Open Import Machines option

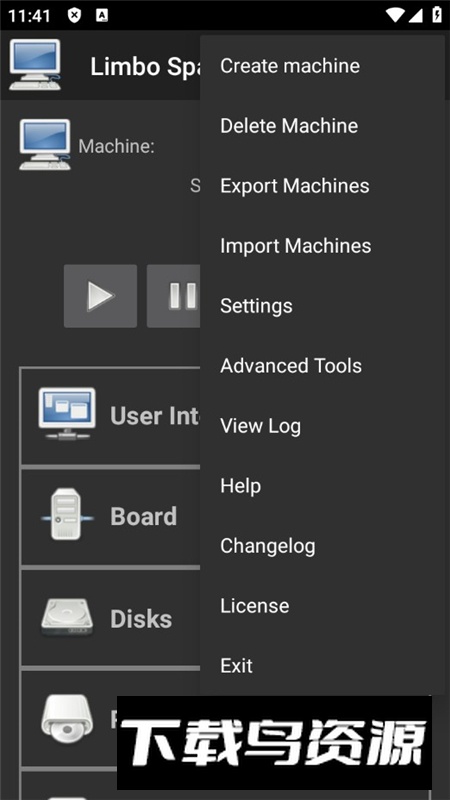[322, 246]
